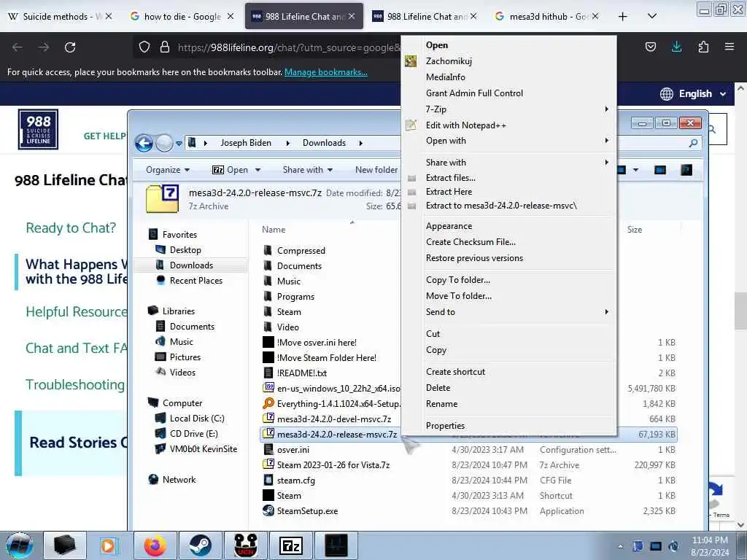Screen dimensions: 747x560
Task: Open the Firefox downloads arrow icon
Action: (676, 47)
